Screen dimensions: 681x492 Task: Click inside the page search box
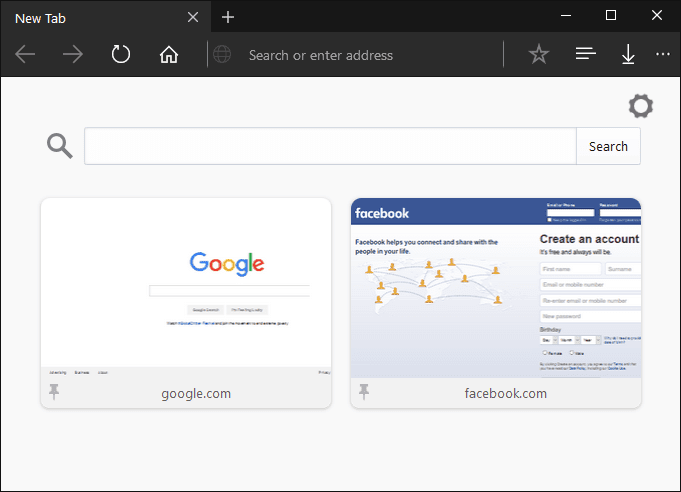tap(330, 146)
